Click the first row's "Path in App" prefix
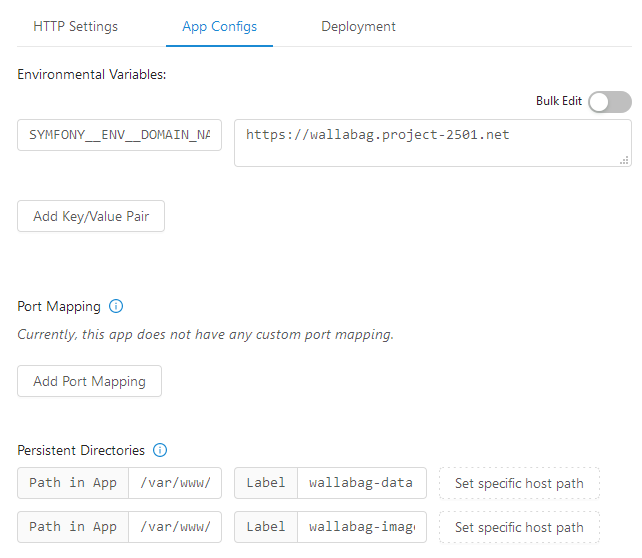This screenshot has width=642, height=558. [73, 483]
